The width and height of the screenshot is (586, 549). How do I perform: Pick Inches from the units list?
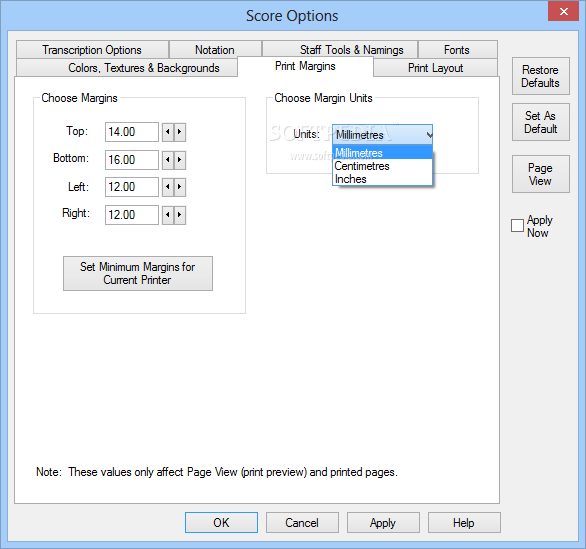(x=382, y=179)
